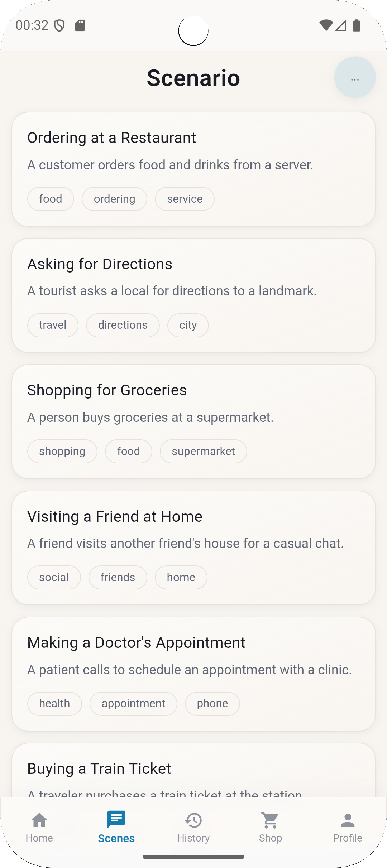Tap the Wi-Fi signal status icon
This screenshot has height=868, width=387.
click(x=326, y=25)
